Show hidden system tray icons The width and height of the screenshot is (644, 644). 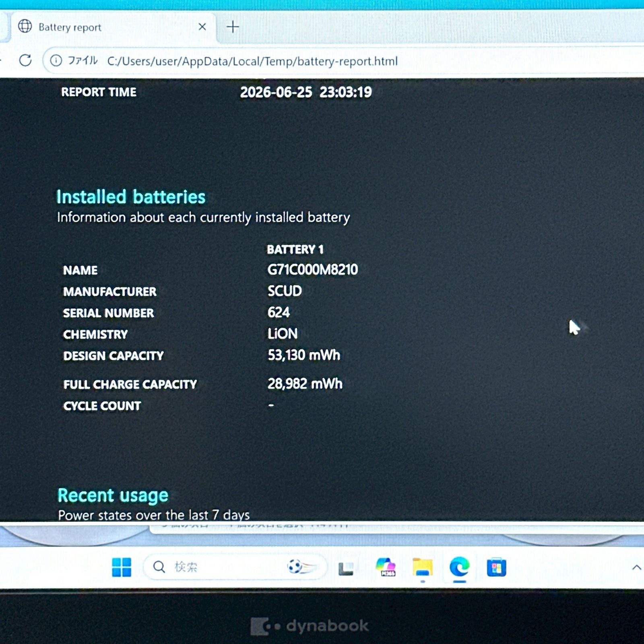coord(636,568)
